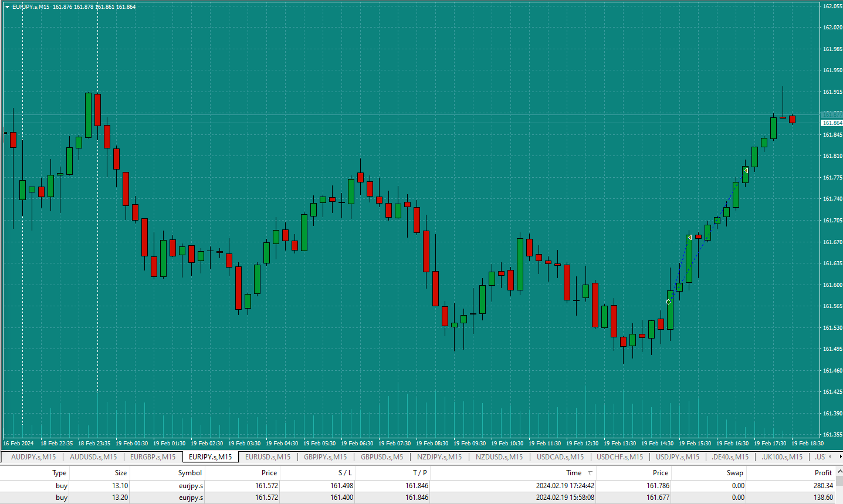This screenshot has width=843, height=504.
Task: Click the 19 Feb 14:30 time axis label
Action: click(x=657, y=444)
